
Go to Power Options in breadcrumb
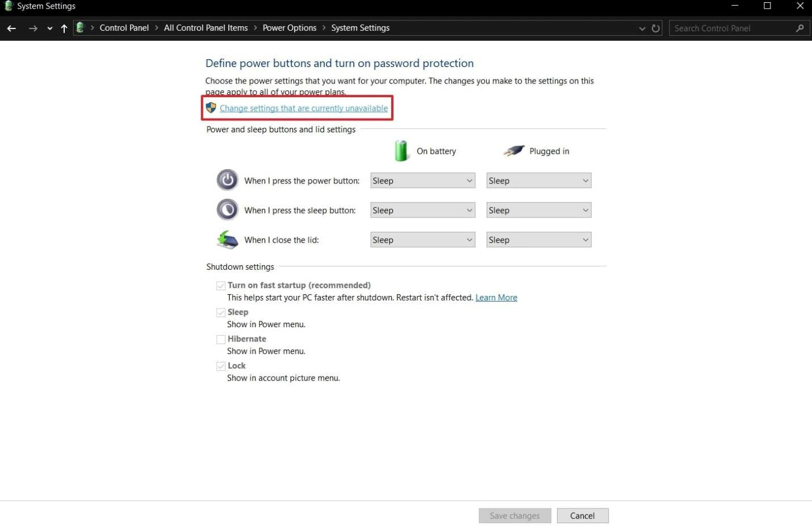click(289, 28)
